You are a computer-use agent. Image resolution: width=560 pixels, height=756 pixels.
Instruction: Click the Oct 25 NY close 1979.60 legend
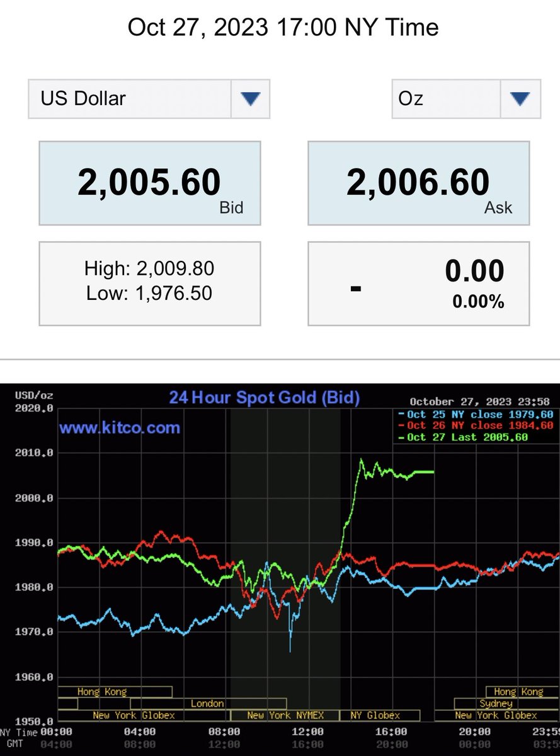tap(476, 415)
